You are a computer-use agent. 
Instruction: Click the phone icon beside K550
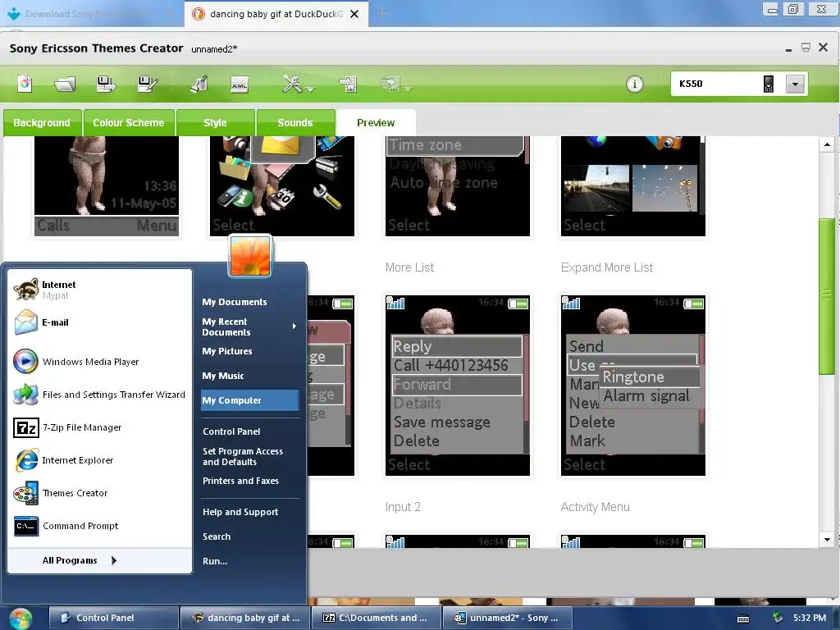click(768, 84)
